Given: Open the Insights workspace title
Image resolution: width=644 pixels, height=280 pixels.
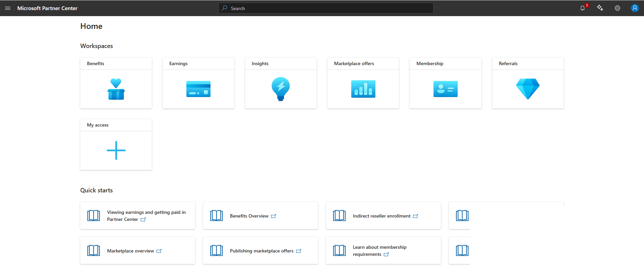Looking at the screenshot, I should (260, 63).
